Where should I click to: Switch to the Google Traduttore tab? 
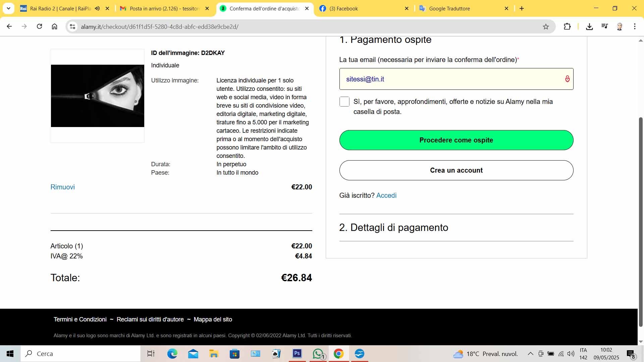coord(449,9)
